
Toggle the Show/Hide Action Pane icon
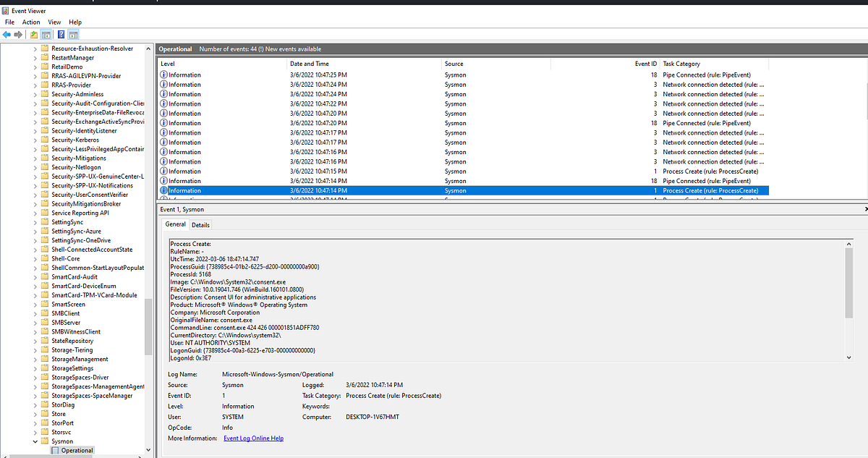(x=75, y=34)
